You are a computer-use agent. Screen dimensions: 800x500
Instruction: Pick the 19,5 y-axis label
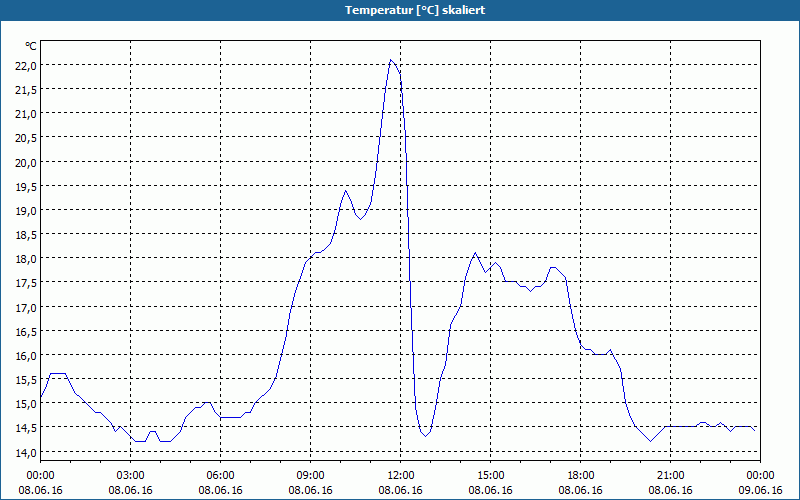pos(26,186)
